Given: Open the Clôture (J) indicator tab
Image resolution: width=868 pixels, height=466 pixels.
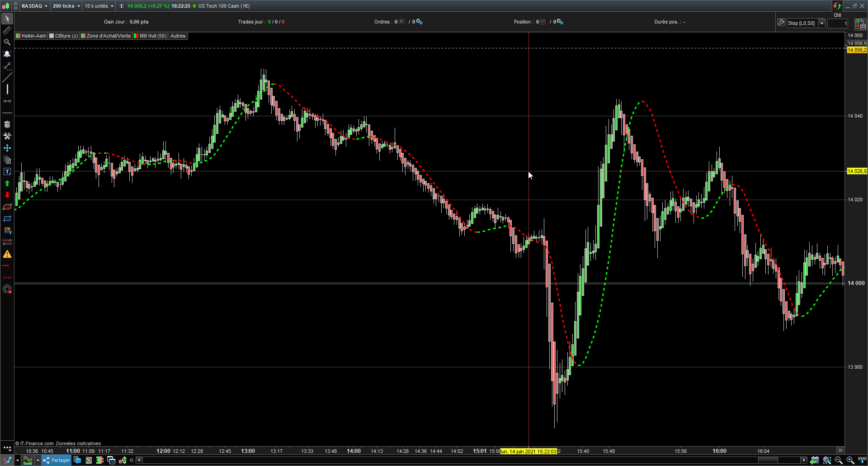Looking at the screenshot, I should [x=63, y=36].
